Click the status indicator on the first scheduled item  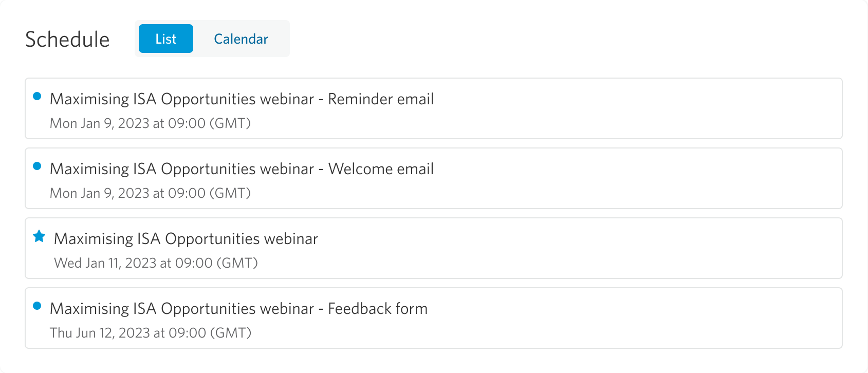37,96
